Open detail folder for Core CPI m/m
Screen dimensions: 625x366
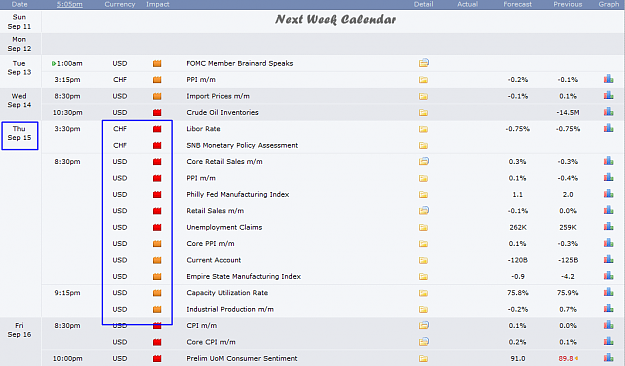point(423,342)
